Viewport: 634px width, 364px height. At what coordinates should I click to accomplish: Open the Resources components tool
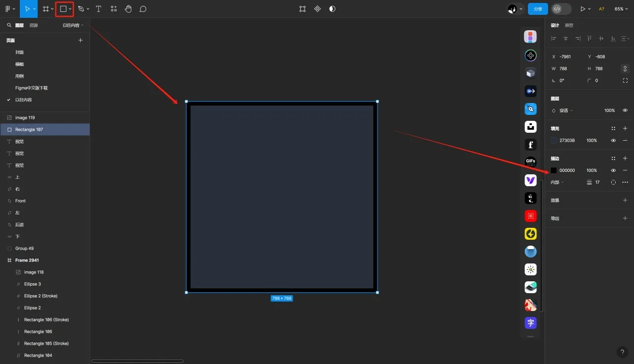[114, 9]
